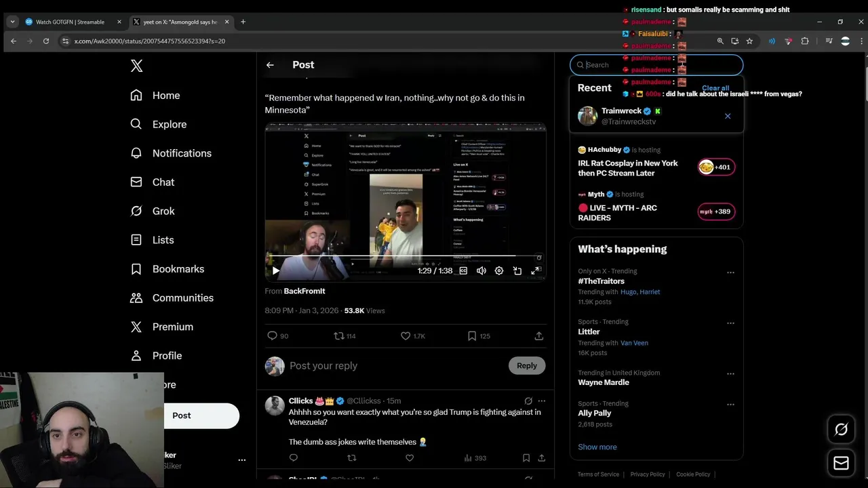Click the browser address bar

[387, 41]
